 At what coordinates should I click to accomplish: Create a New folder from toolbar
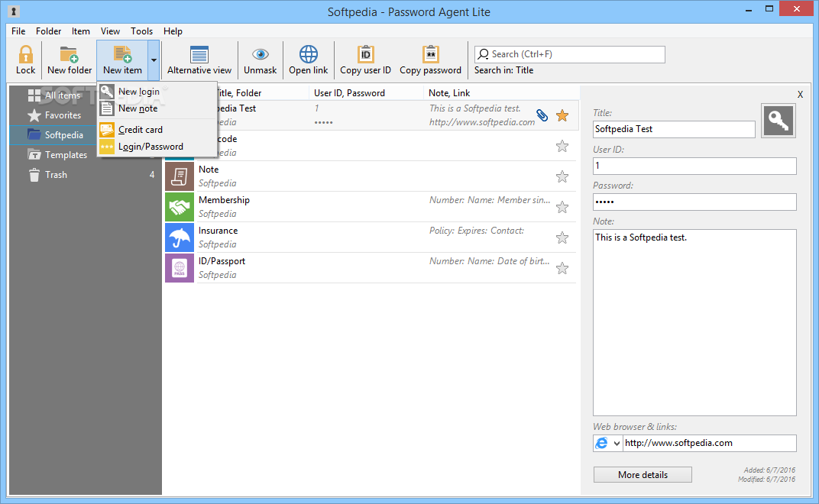69,60
